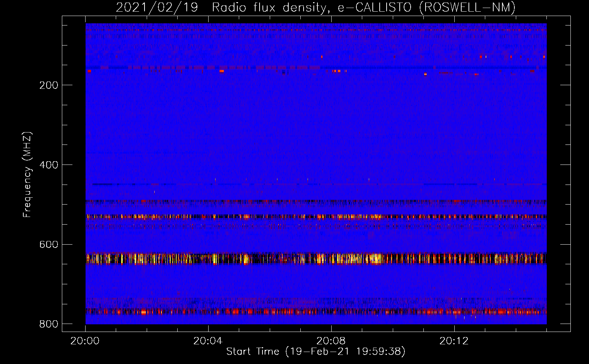
Task: Click the bright yellow interference band near 640 MHz
Action: 316,258
